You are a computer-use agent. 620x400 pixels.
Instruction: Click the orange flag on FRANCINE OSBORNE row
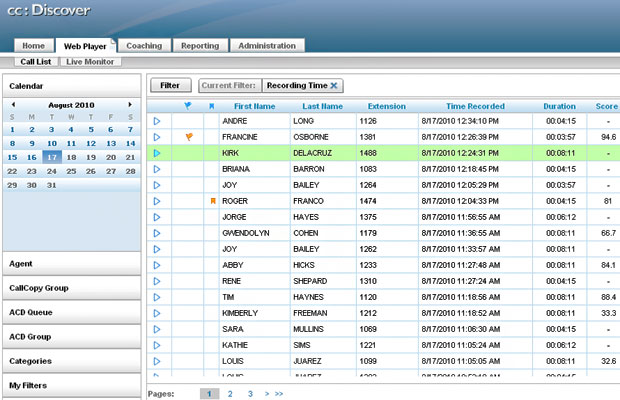[189, 137]
